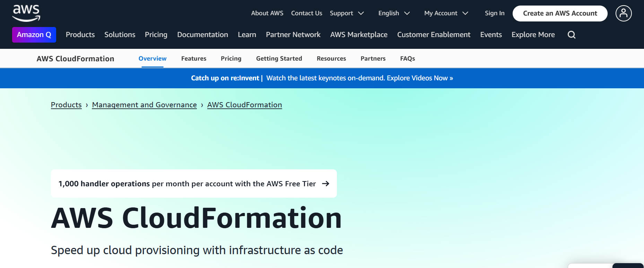The image size is (644, 268).
Task: Select the Getting Started tab
Action: [x=279, y=59]
